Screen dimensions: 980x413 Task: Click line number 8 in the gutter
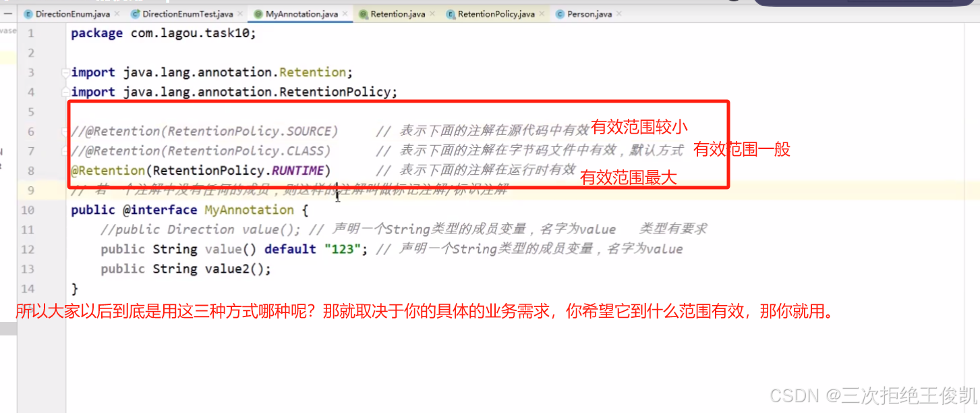point(31,170)
